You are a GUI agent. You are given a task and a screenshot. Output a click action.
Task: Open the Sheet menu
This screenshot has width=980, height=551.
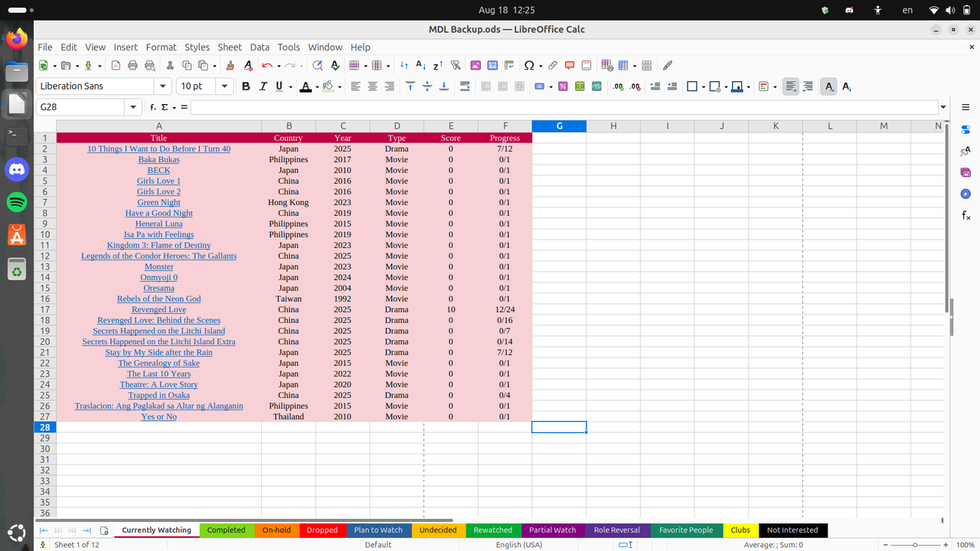(229, 47)
